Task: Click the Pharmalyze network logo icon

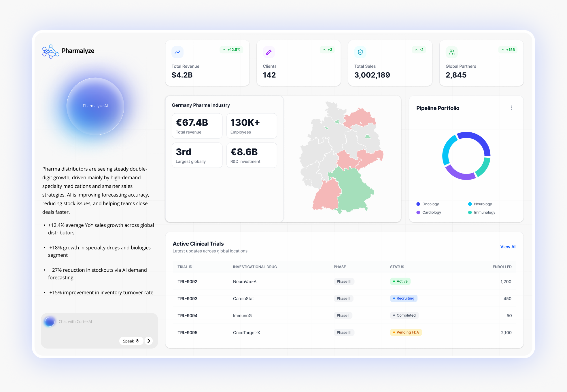Action: click(51, 52)
